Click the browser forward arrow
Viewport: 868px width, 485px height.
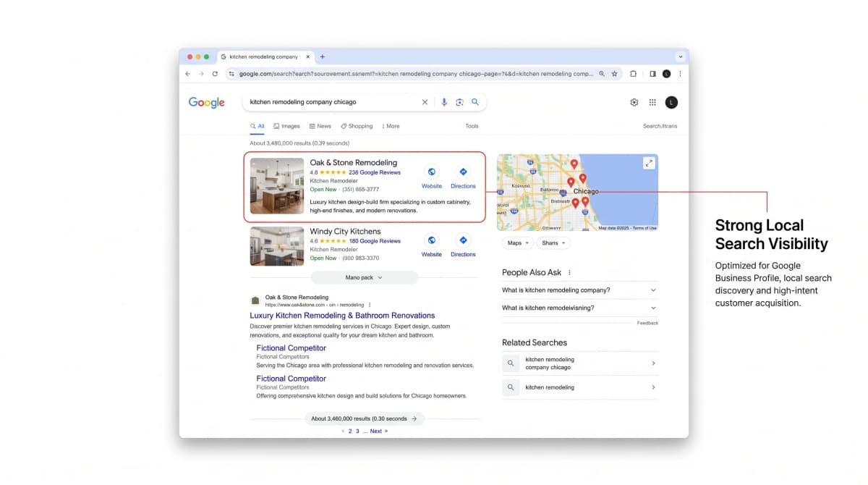pos(201,74)
